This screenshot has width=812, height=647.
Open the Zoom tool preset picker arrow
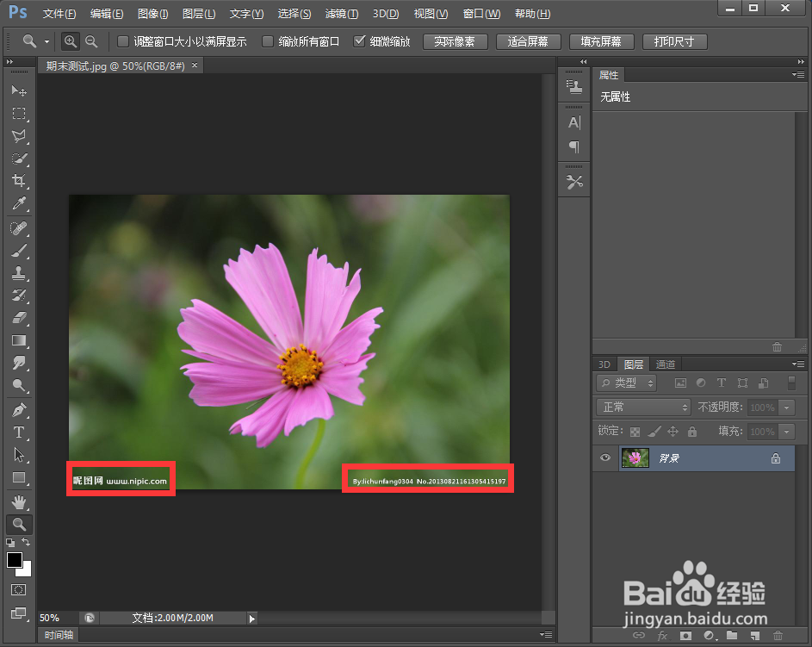click(x=46, y=42)
